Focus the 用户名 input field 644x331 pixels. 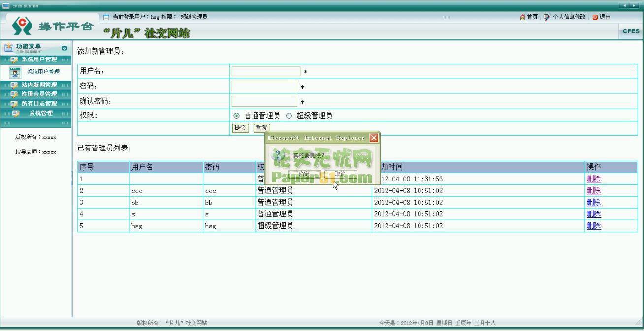pos(266,71)
